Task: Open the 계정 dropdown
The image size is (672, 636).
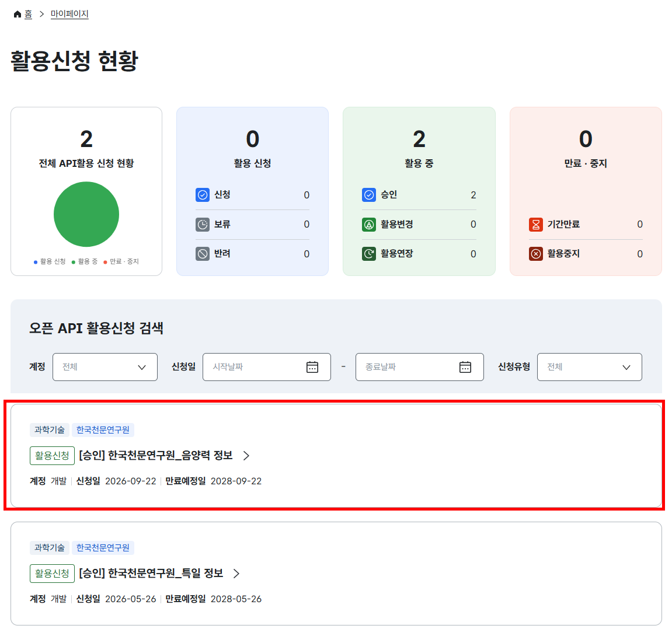Action: tap(105, 367)
